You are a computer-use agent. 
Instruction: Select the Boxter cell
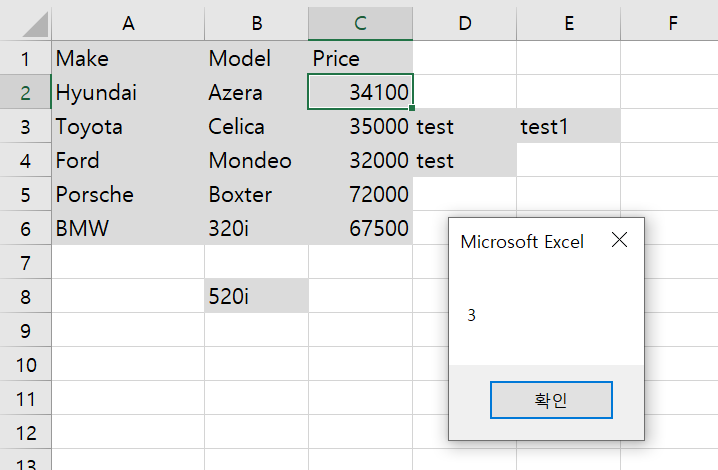click(256, 194)
